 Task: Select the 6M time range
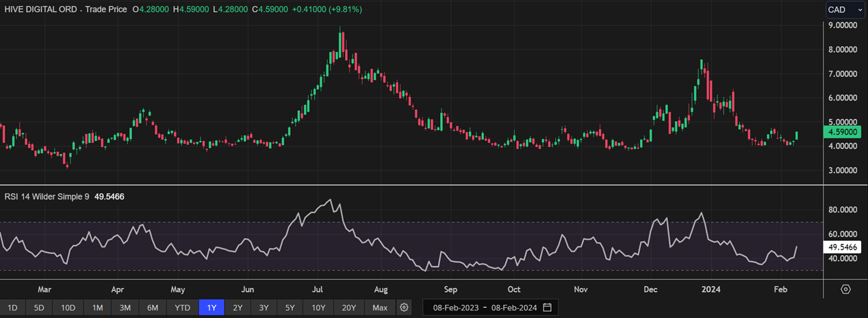click(x=153, y=308)
